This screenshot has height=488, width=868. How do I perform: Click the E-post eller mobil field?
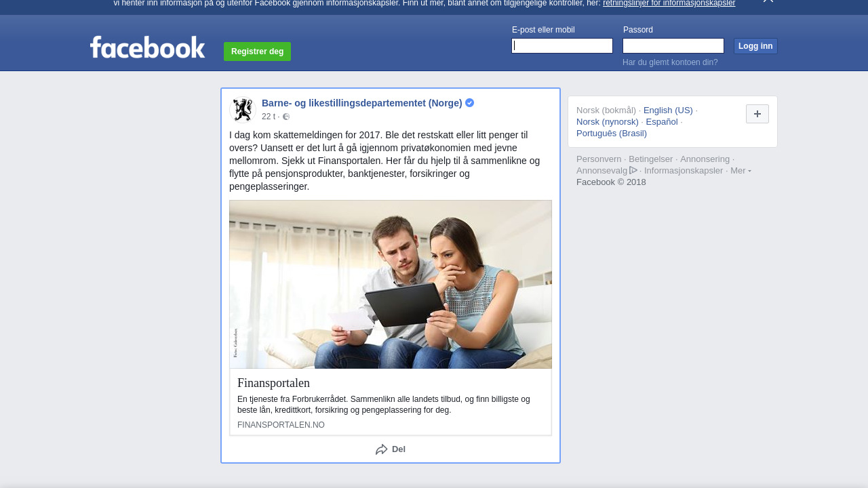(x=562, y=46)
